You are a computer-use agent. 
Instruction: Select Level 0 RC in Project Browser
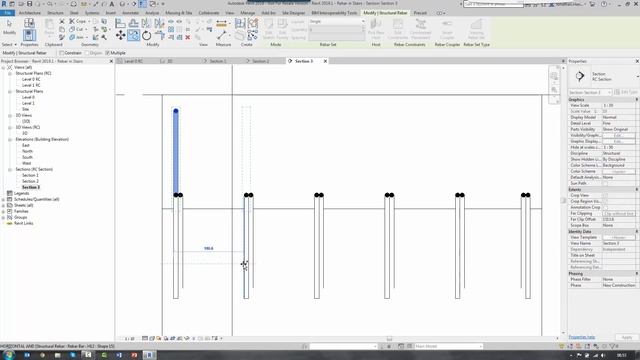(x=31, y=79)
